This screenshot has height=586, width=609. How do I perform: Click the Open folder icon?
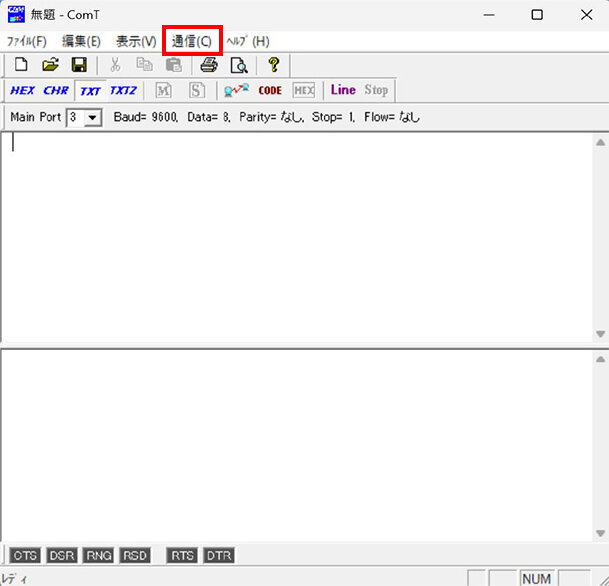point(50,65)
